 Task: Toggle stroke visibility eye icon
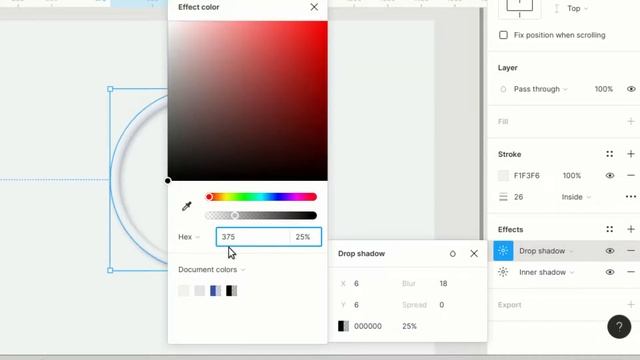[x=610, y=176]
